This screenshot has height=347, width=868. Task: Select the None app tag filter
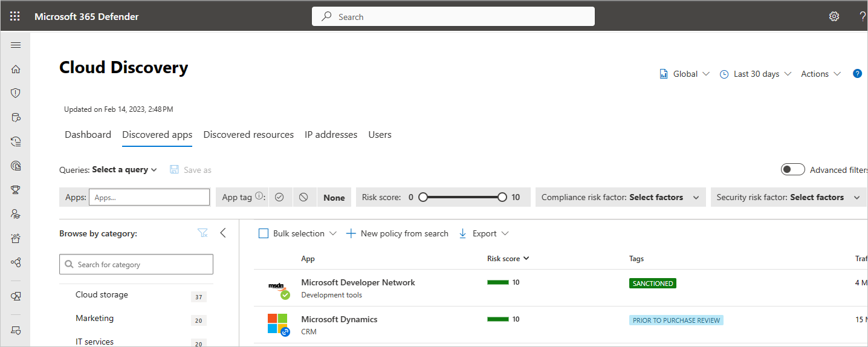click(x=334, y=197)
